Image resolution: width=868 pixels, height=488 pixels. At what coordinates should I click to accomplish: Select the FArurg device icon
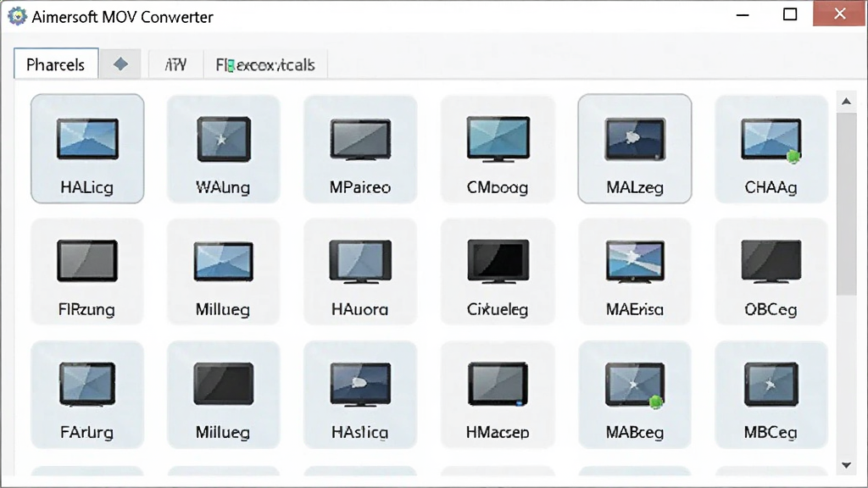coord(87,395)
